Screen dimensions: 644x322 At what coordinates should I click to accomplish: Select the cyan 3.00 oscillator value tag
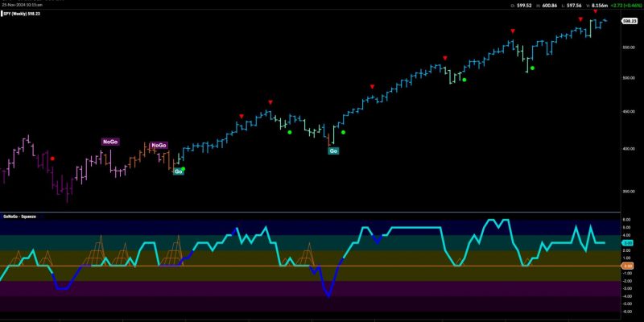tap(627, 243)
